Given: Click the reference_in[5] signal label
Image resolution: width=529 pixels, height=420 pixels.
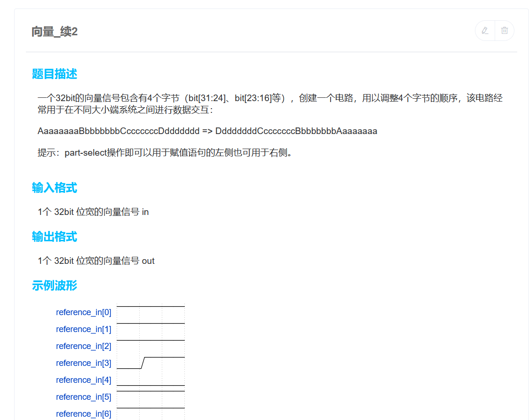Looking at the screenshot, I should coord(84,397).
